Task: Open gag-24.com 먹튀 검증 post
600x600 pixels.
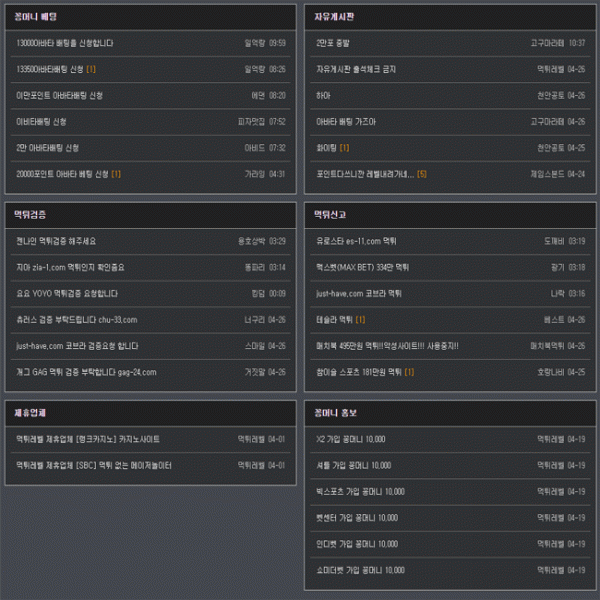Action: pos(86,372)
